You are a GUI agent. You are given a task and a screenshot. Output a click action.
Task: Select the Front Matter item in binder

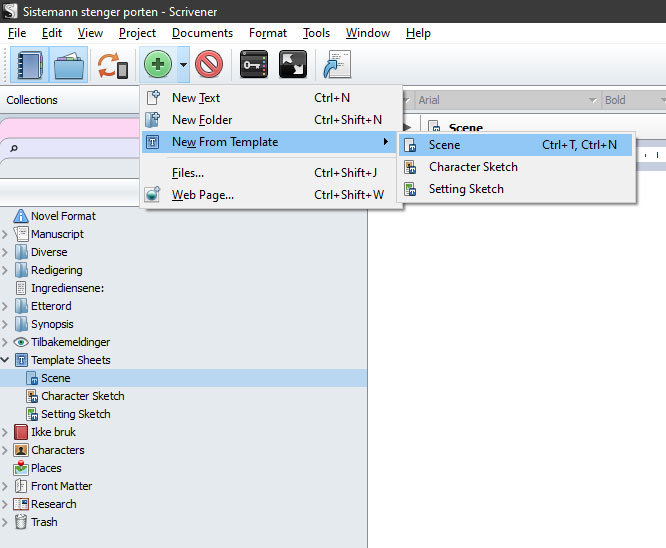point(62,486)
